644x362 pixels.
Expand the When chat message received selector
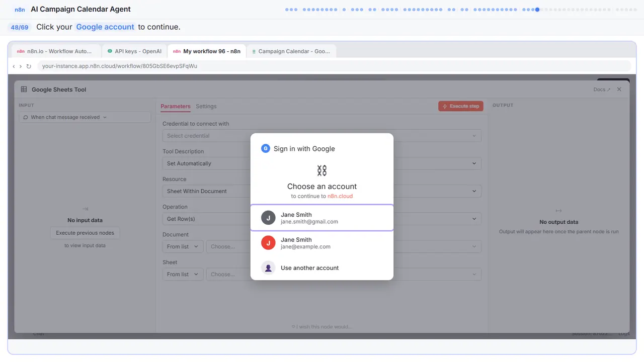tap(85, 117)
